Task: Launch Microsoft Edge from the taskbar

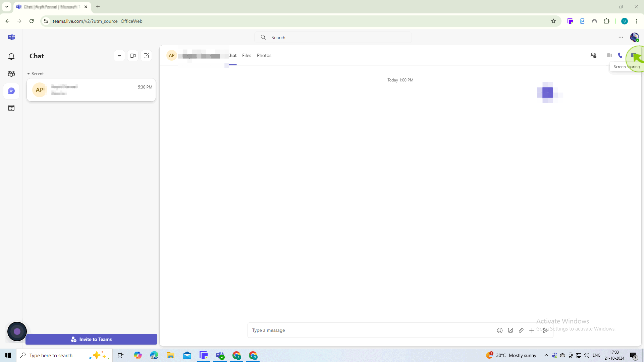Action: [154, 355]
